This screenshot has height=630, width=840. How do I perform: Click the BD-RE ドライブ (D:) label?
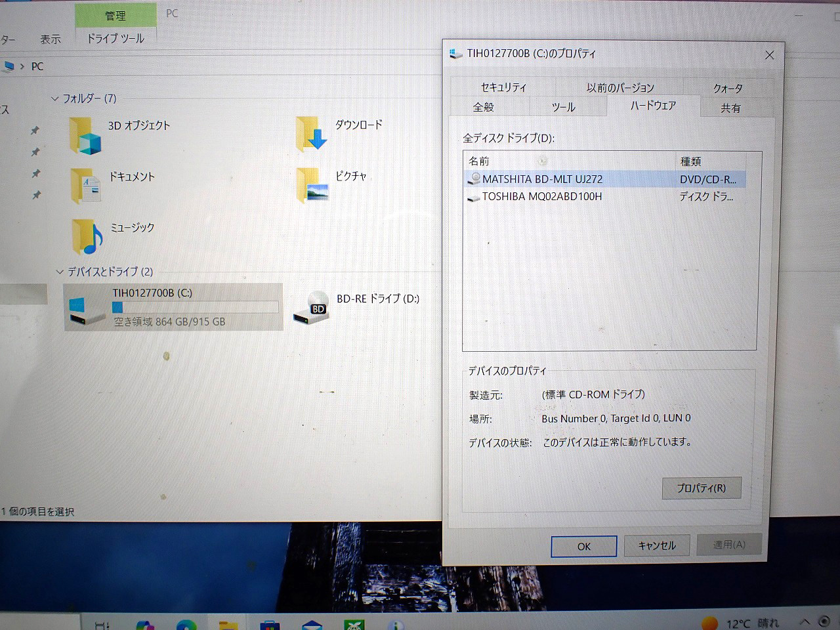point(378,298)
